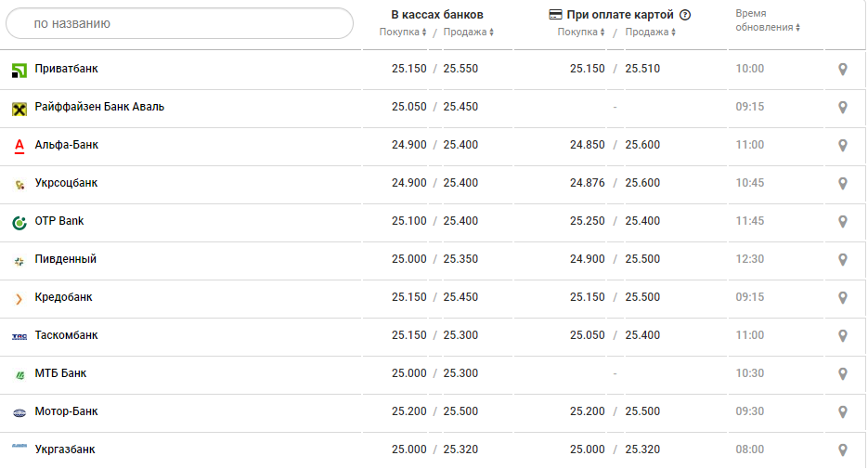Sort by Продажа under При оплате картой

[x=650, y=33]
